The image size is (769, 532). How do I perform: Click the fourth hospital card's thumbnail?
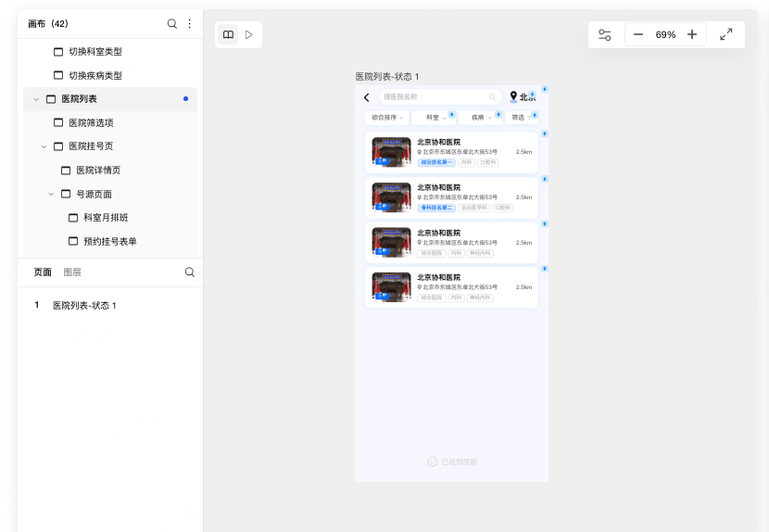391,287
